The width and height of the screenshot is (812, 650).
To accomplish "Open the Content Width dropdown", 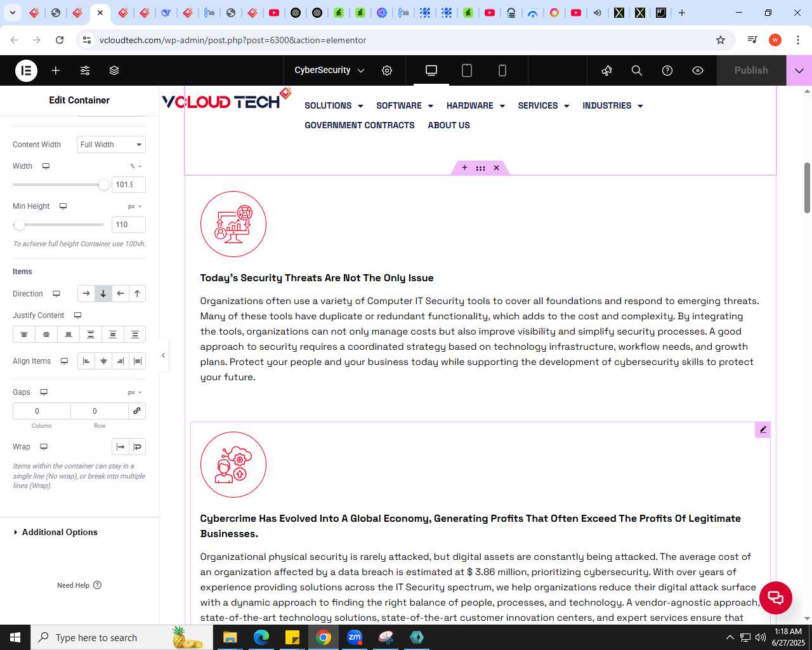I will point(111,145).
